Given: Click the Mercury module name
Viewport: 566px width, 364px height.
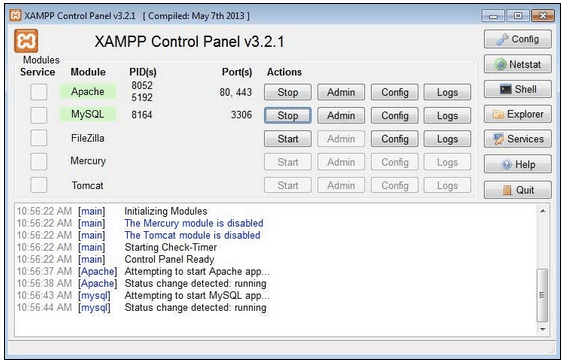Looking at the screenshot, I should tap(88, 161).
